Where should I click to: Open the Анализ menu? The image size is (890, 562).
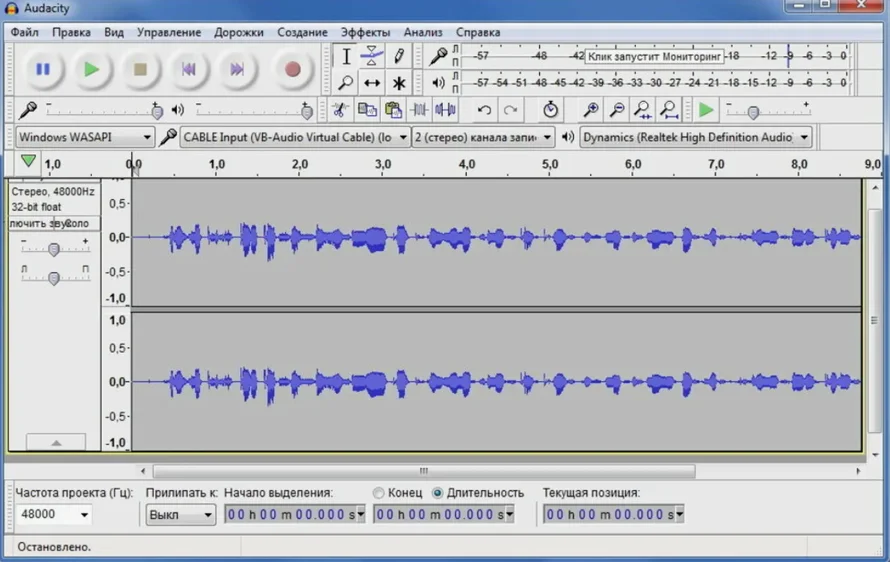click(423, 32)
